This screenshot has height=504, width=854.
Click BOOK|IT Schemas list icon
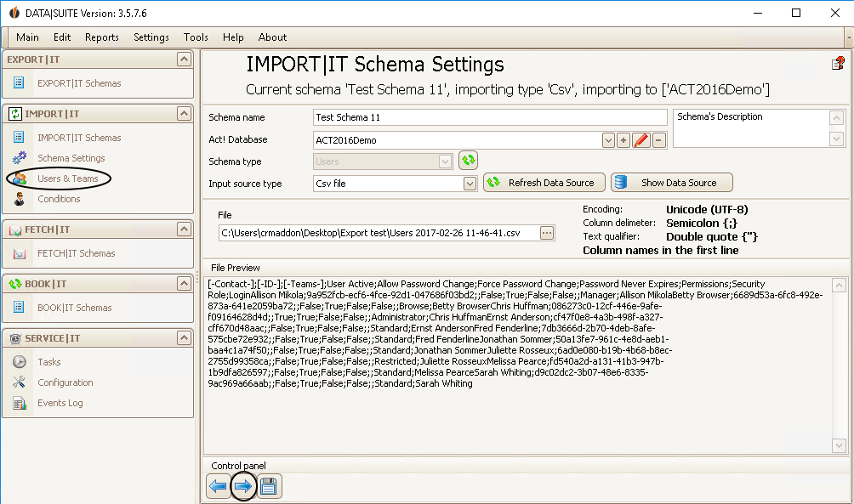coord(19,307)
